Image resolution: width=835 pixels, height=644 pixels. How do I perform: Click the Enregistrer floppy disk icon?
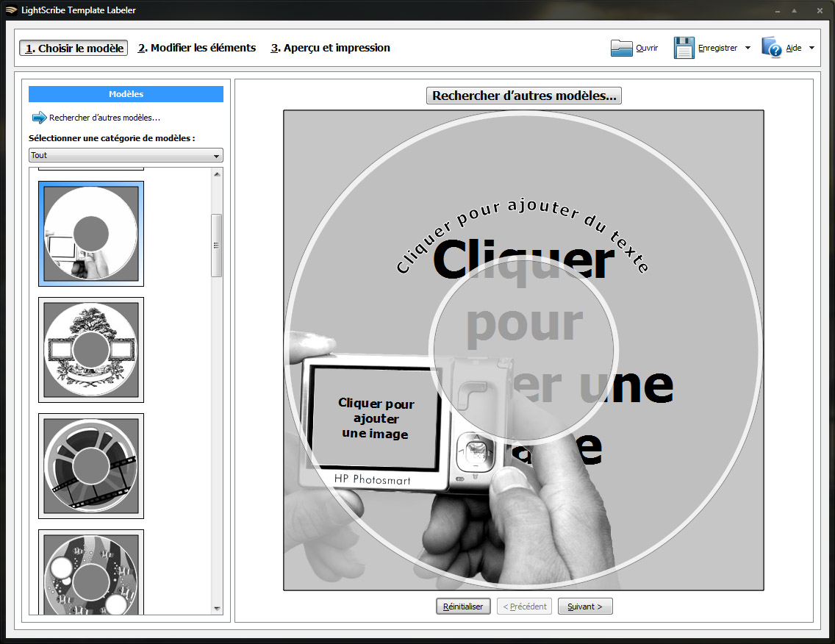point(684,48)
